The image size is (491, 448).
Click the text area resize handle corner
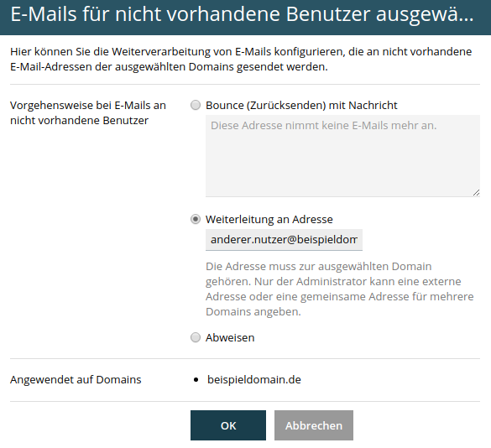pos(476,193)
